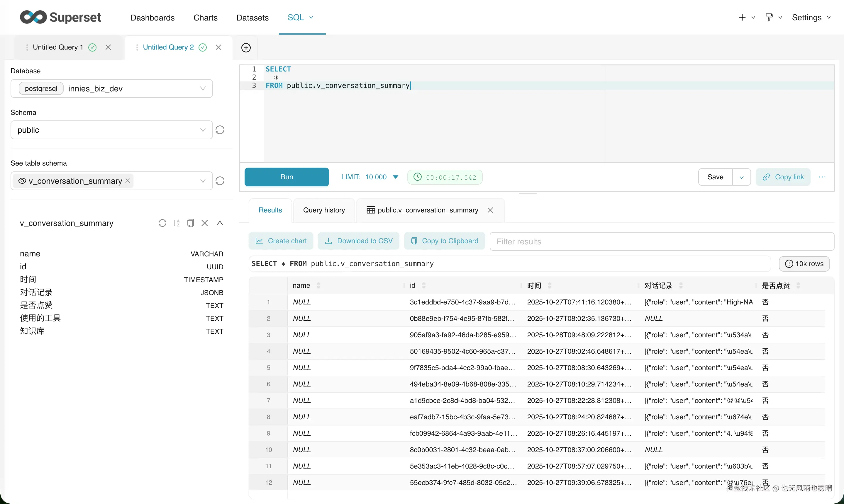Viewport: 844px width, 504px height.
Task: Sort v_conversation_summary columns alphabetically
Action: point(177,223)
